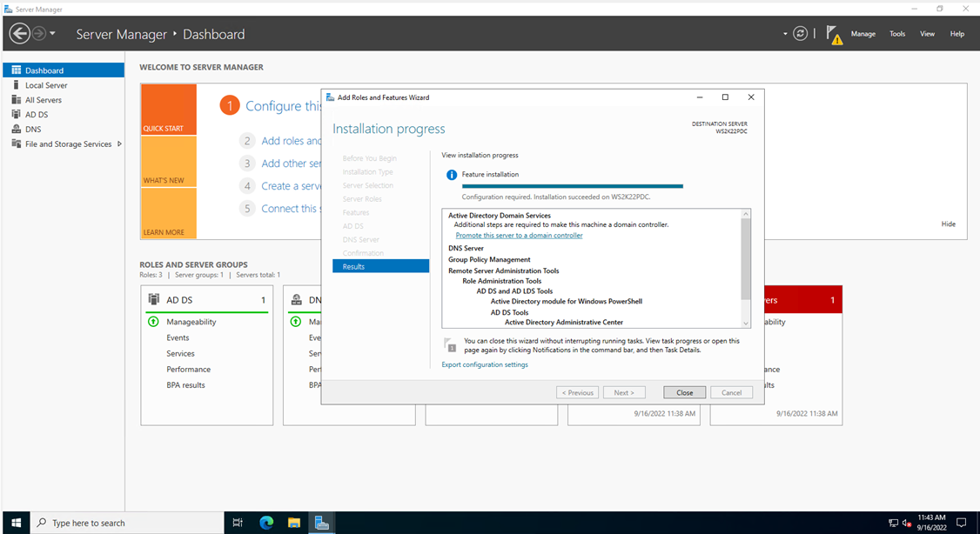Open the Manage menu
The height and width of the screenshot is (534, 980).
coord(863,33)
